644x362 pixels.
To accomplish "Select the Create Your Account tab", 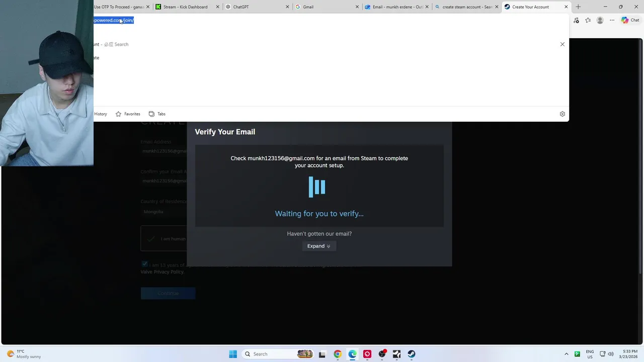I will 530,7.
